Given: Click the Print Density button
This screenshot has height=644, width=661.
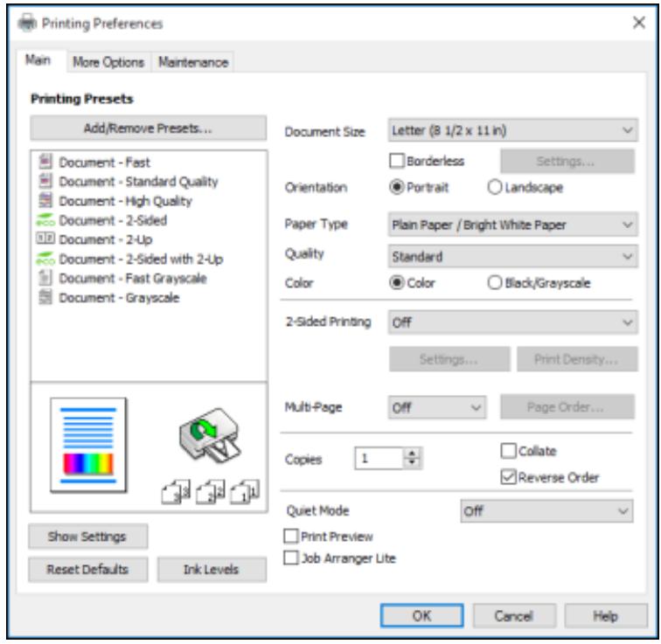Looking at the screenshot, I should point(577,359).
